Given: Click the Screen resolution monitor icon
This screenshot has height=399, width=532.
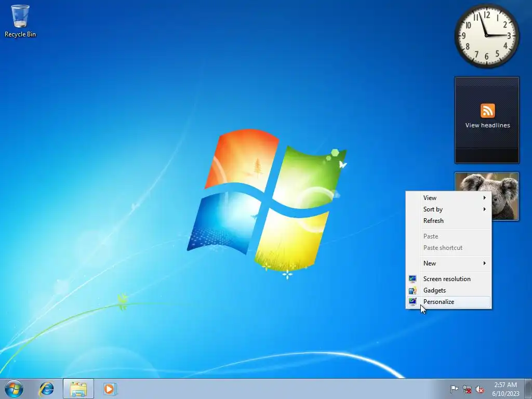Looking at the screenshot, I should pyautogui.click(x=413, y=279).
